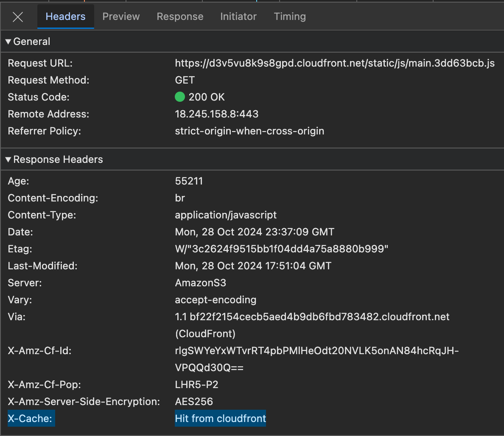Open the Timing tab
Viewport: 504px width, 436px height.
pos(290,17)
